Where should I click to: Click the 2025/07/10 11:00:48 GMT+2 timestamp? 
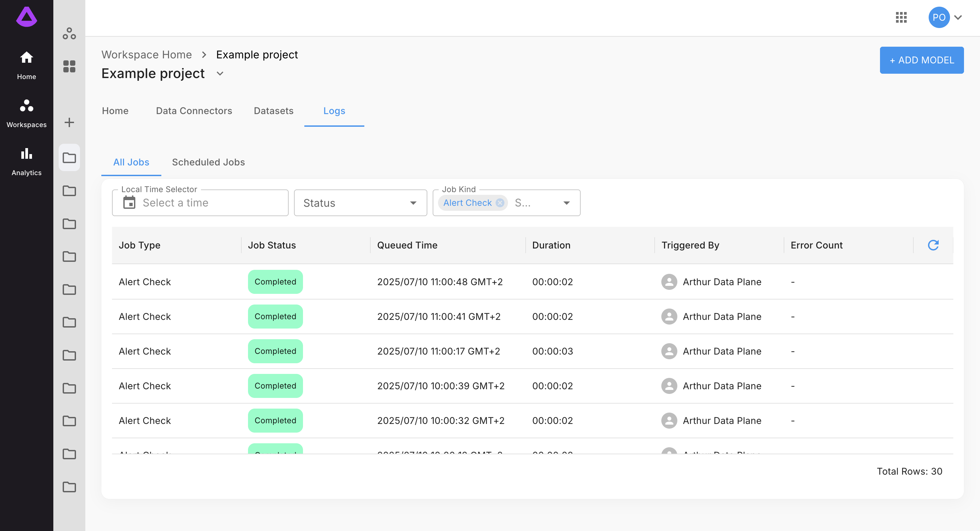(x=440, y=282)
